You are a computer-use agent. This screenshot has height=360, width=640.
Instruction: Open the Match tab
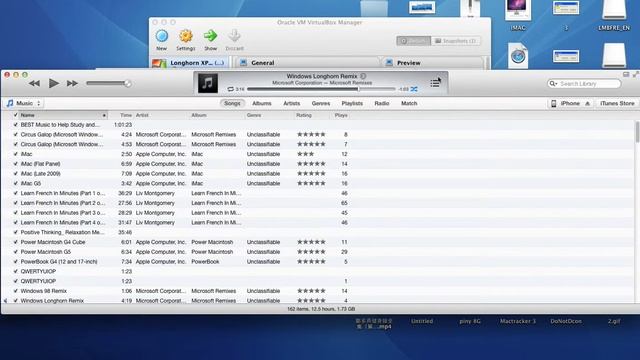(x=409, y=103)
